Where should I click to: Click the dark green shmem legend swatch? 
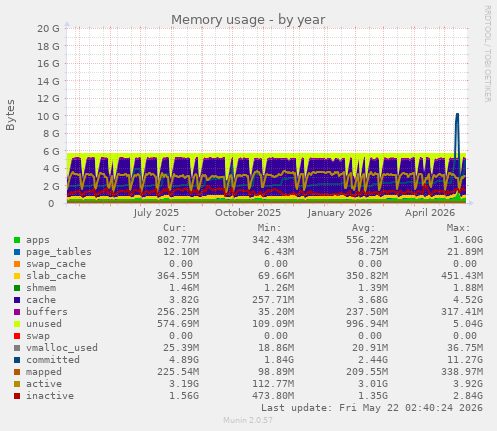click(17, 288)
